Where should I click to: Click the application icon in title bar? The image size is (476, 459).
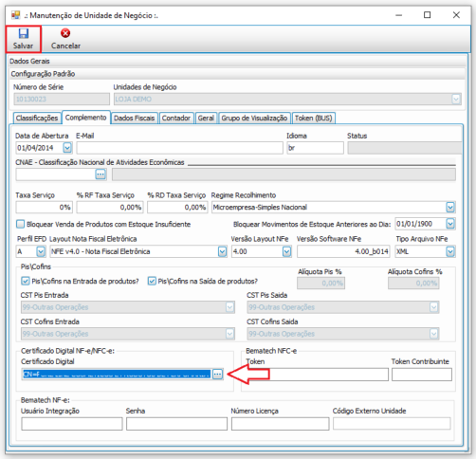click(15, 15)
